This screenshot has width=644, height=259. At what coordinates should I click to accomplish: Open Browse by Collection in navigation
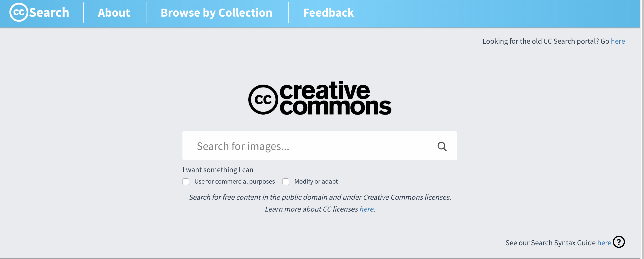tap(216, 13)
